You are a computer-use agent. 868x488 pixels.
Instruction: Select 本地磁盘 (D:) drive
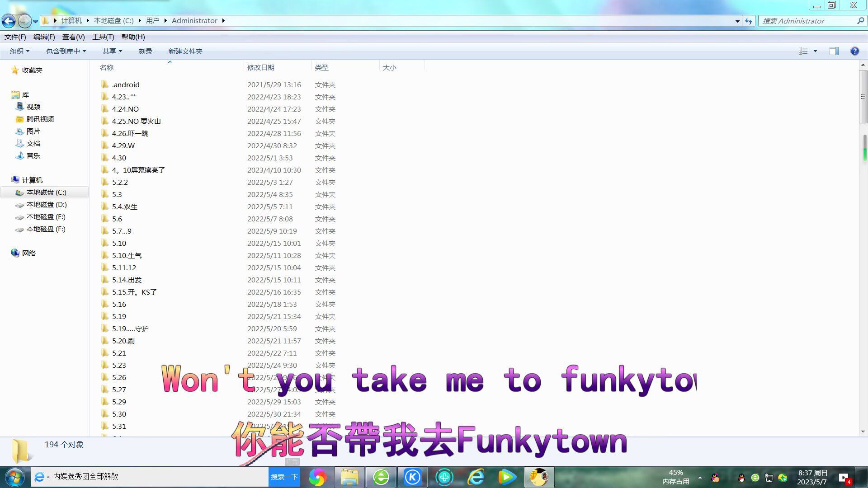(x=46, y=205)
